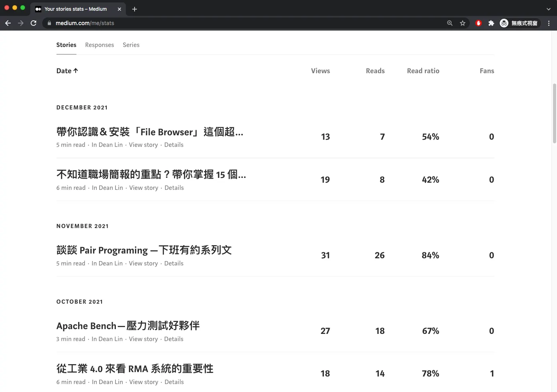Open the File Browser story title
This screenshot has width=557, height=392.
(150, 132)
